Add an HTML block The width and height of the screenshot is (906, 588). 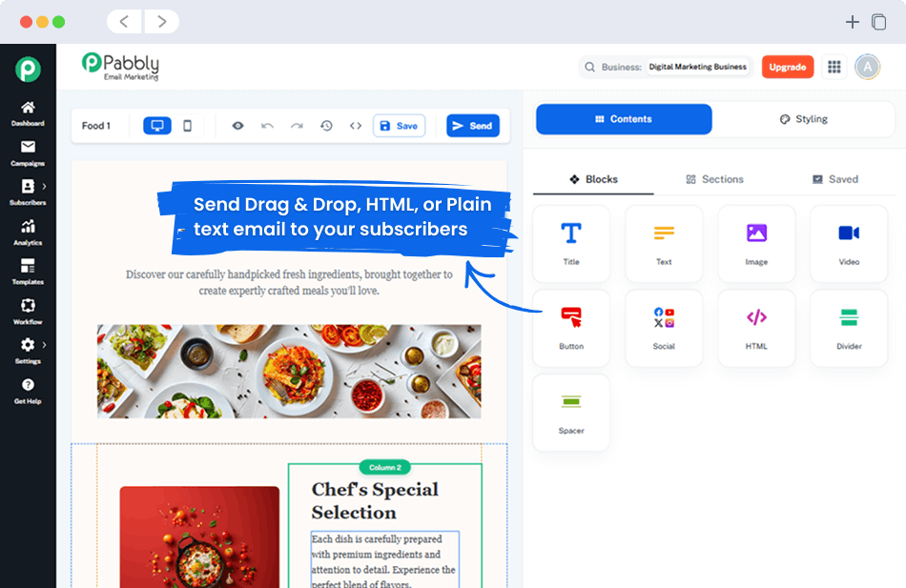coord(756,328)
